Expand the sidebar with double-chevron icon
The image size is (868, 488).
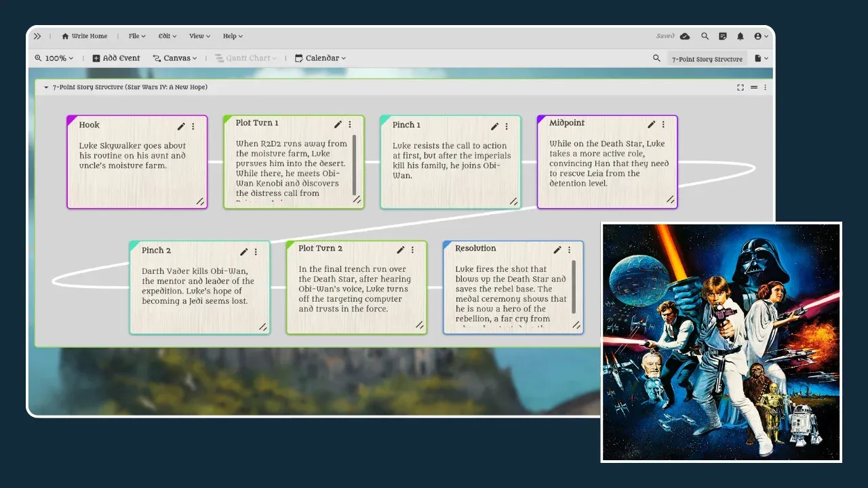pos(37,37)
